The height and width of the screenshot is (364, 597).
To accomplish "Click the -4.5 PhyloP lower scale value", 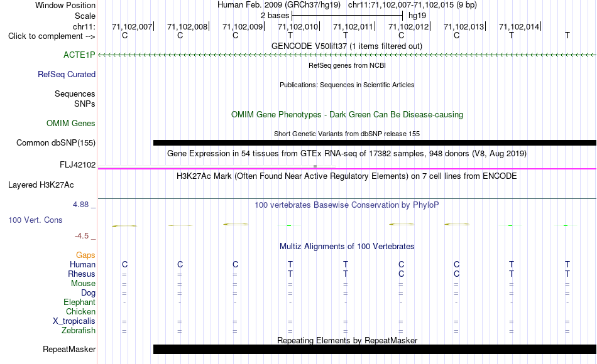I will pos(82,236).
